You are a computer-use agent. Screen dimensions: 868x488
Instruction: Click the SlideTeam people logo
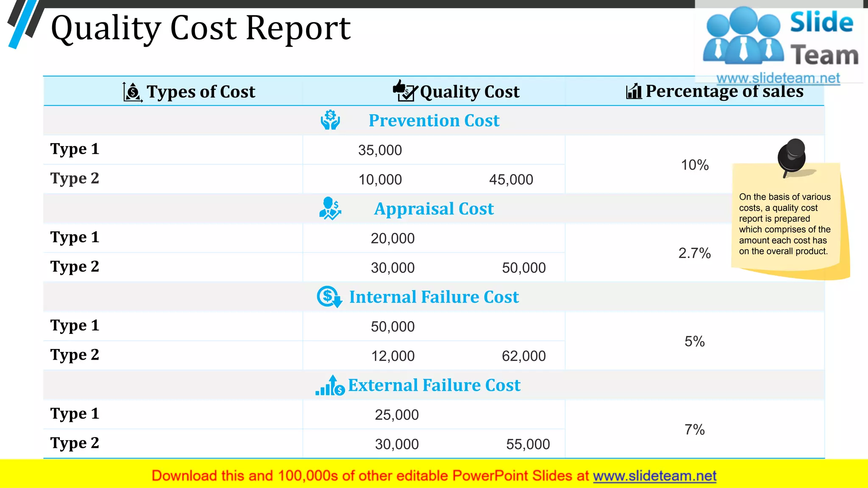click(743, 36)
